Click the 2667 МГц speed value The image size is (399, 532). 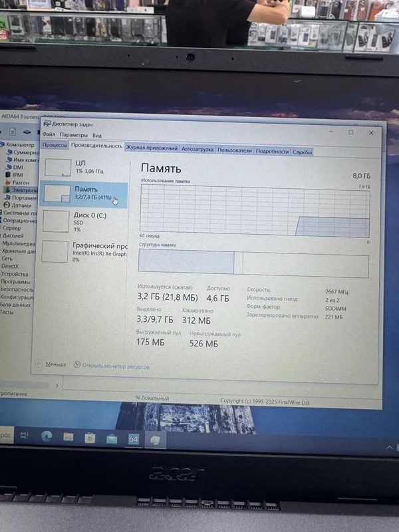(336, 292)
